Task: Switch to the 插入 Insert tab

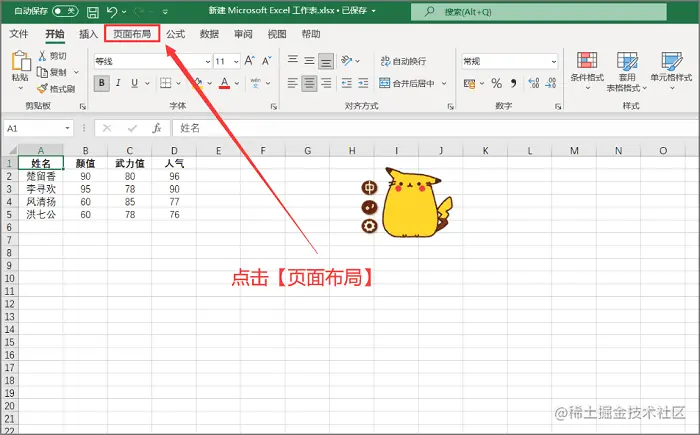Action: (88, 34)
